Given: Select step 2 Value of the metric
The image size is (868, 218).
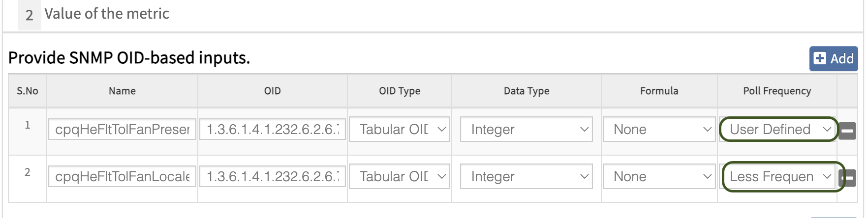Looking at the screenshot, I should pos(106,14).
